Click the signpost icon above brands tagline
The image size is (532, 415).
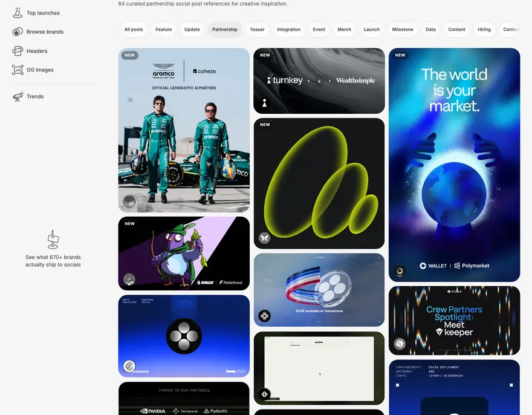(53, 240)
